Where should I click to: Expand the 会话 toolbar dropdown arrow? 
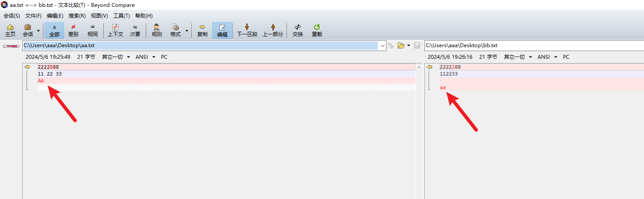pyautogui.click(x=39, y=31)
